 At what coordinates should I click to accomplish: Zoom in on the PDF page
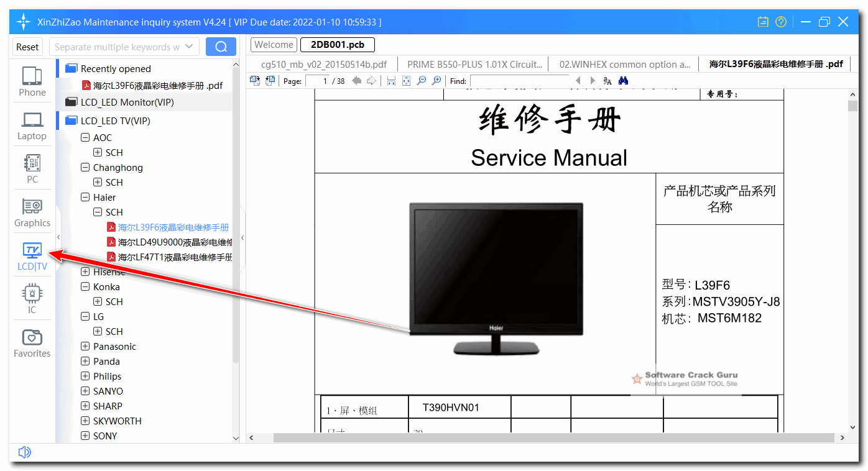click(436, 80)
